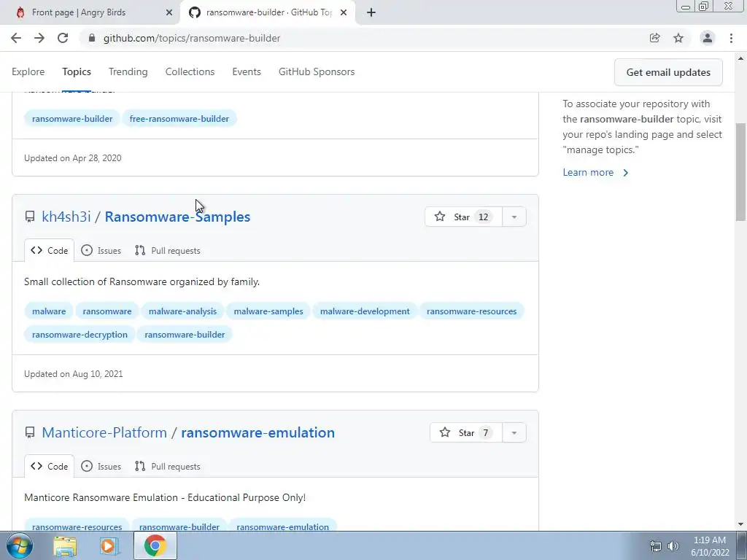The image size is (747, 560).
Task: Select the ransomware-decryption topic tag
Action: [x=80, y=334]
